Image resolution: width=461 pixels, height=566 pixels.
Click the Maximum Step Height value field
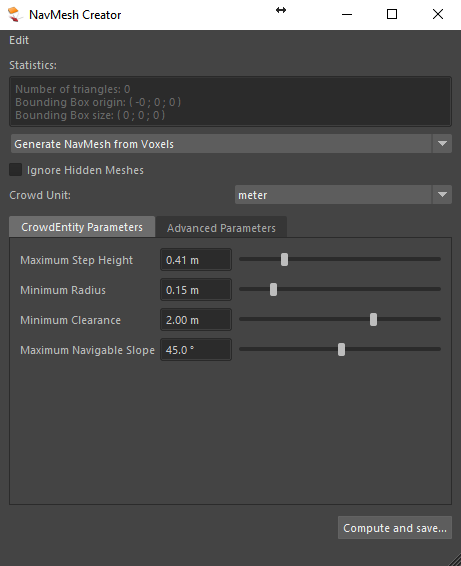(x=196, y=260)
